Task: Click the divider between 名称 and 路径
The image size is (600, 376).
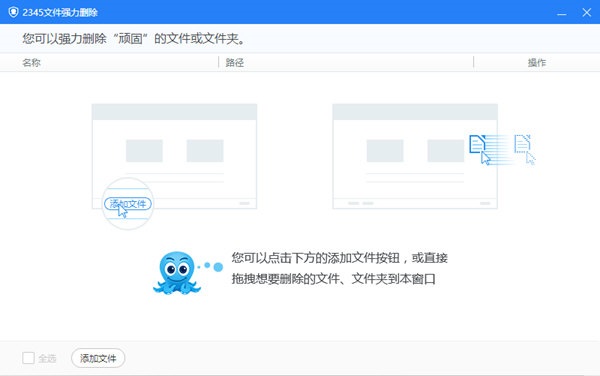Action: [218, 62]
